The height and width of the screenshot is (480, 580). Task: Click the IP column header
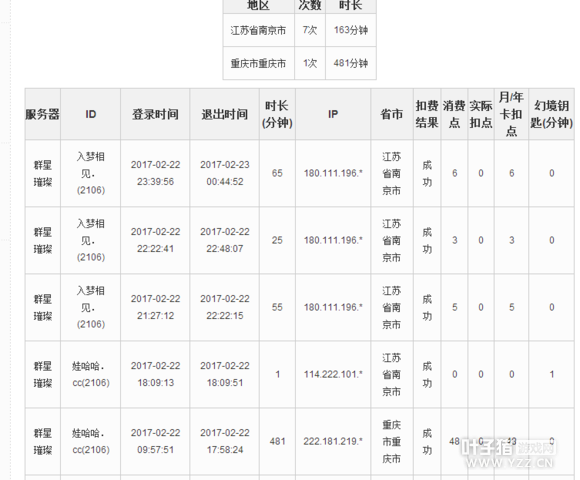333,114
